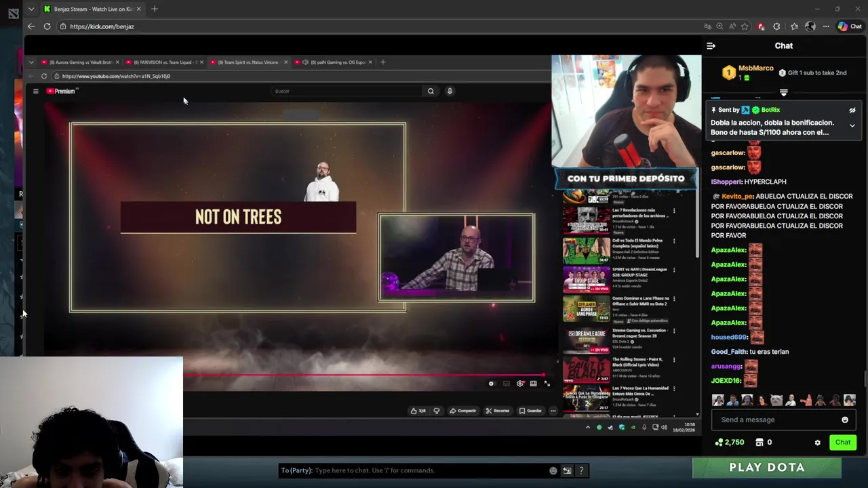This screenshot has width=868, height=488.
Task: Open Edge favorites list icon
Action: (x=794, y=26)
